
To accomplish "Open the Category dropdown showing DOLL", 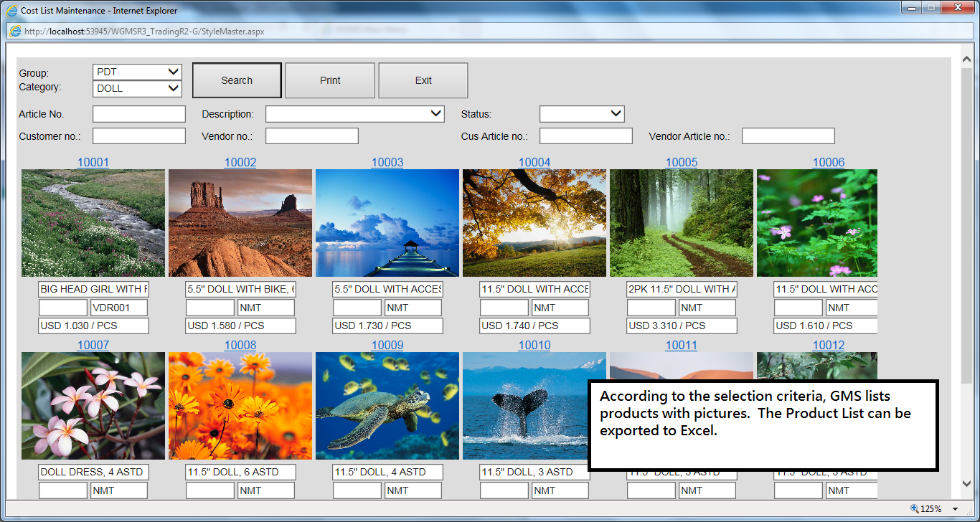I will [137, 88].
